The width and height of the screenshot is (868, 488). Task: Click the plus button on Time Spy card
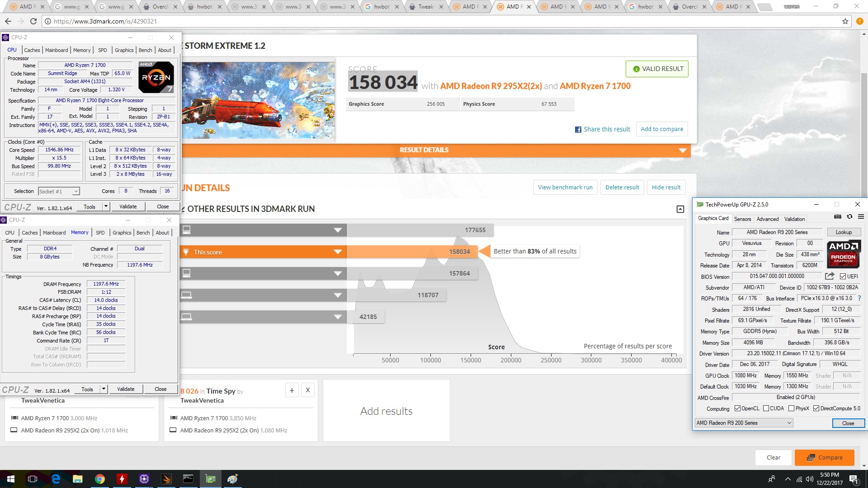coord(292,390)
